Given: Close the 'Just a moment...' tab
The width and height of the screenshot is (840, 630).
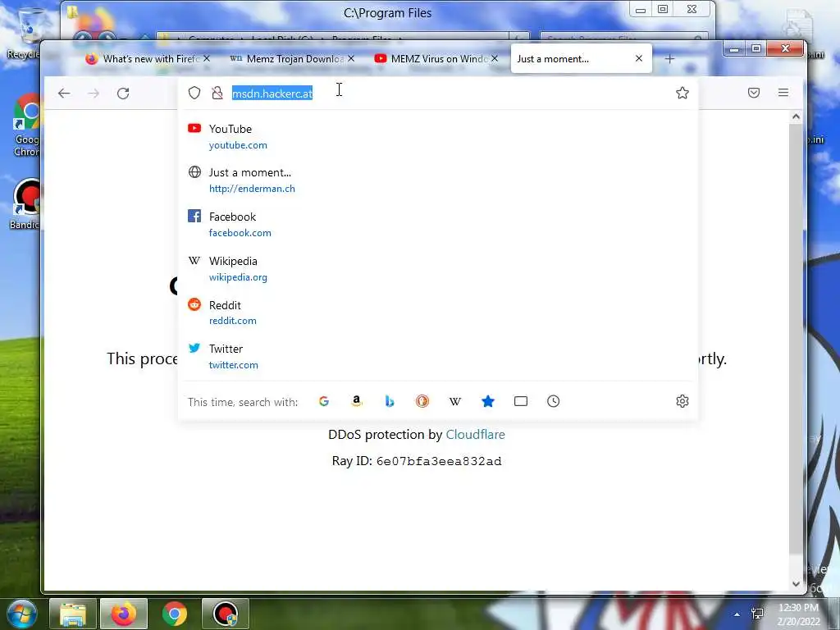Looking at the screenshot, I should pyautogui.click(x=638, y=58).
